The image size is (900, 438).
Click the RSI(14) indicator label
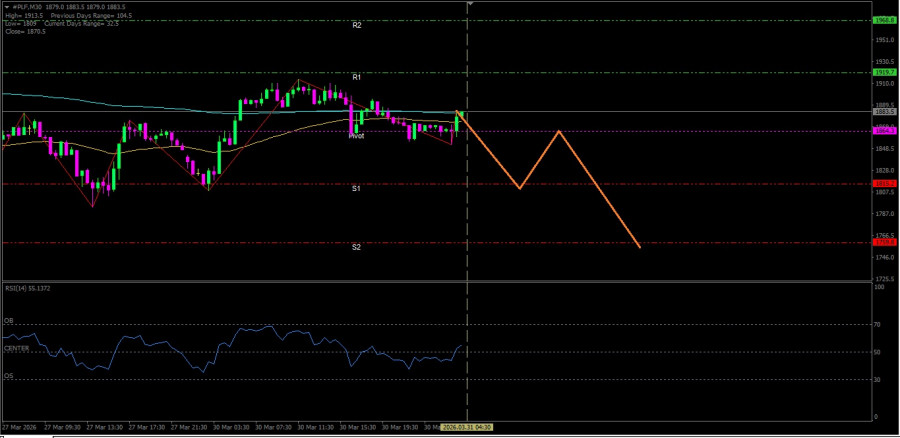(26, 288)
